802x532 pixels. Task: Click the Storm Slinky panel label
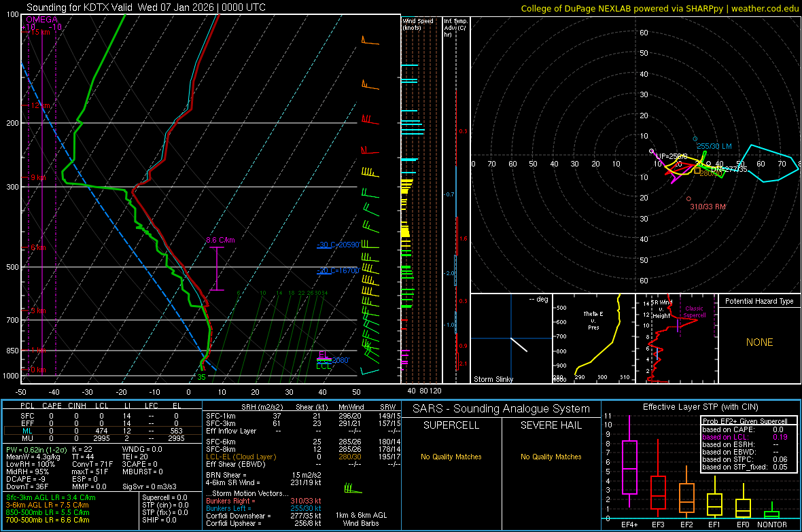493,379
